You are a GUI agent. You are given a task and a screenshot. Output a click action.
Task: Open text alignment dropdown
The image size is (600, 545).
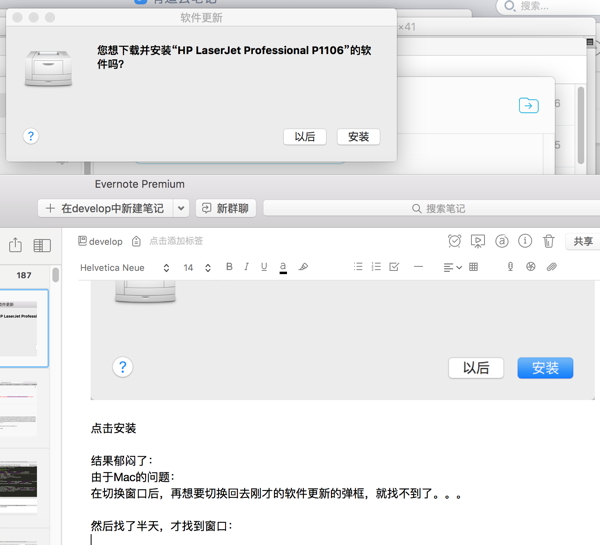click(453, 267)
